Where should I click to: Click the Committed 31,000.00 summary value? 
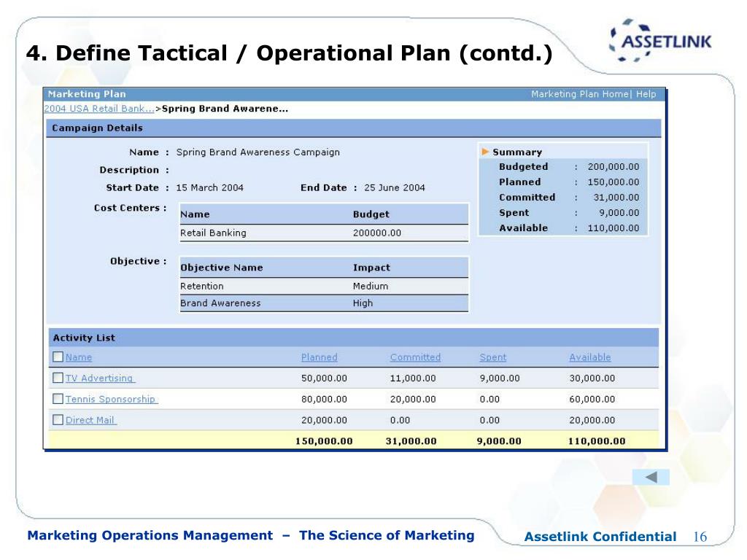(616, 197)
